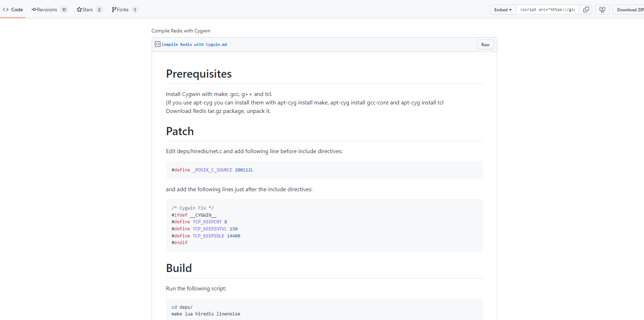Open the Embed dropdown
This screenshot has width=644, height=320.
click(x=503, y=10)
